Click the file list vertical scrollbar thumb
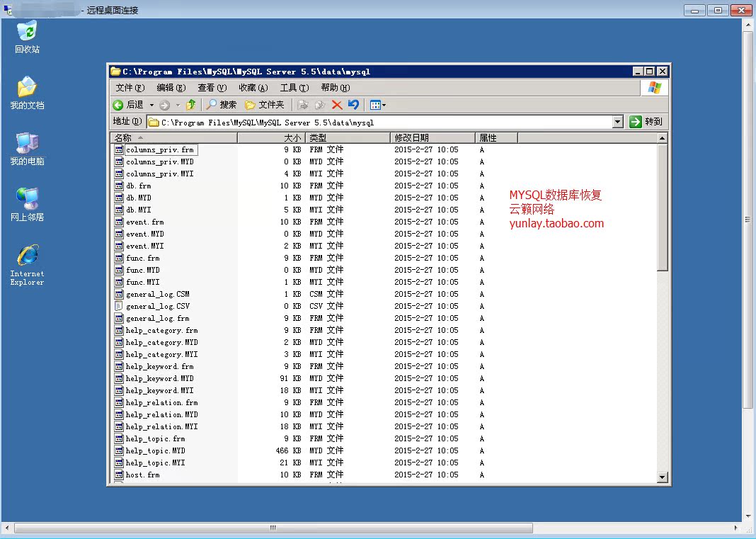Viewport: 756px width, 539px height. [x=663, y=207]
